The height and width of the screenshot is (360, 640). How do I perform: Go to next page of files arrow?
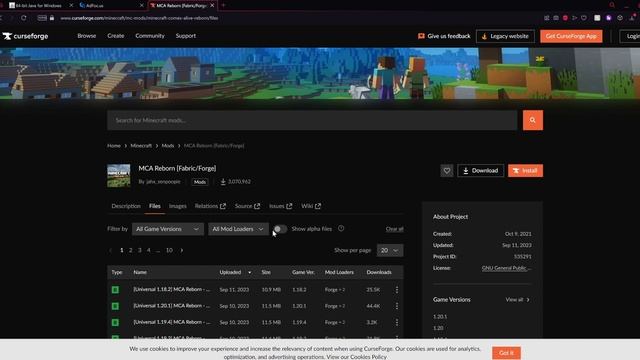pyautogui.click(x=182, y=250)
